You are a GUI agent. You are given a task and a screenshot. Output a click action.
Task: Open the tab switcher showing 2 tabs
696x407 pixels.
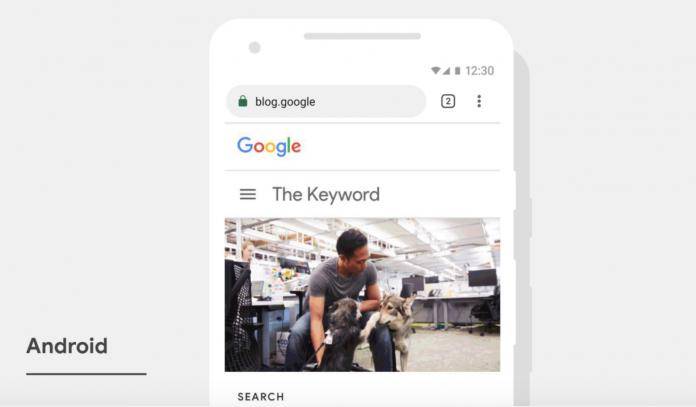448,101
